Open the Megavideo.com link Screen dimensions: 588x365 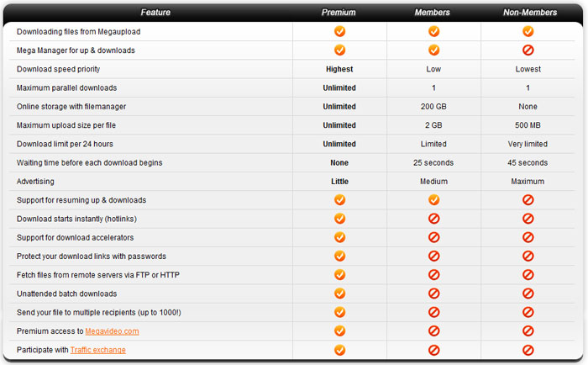coord(112,331)
